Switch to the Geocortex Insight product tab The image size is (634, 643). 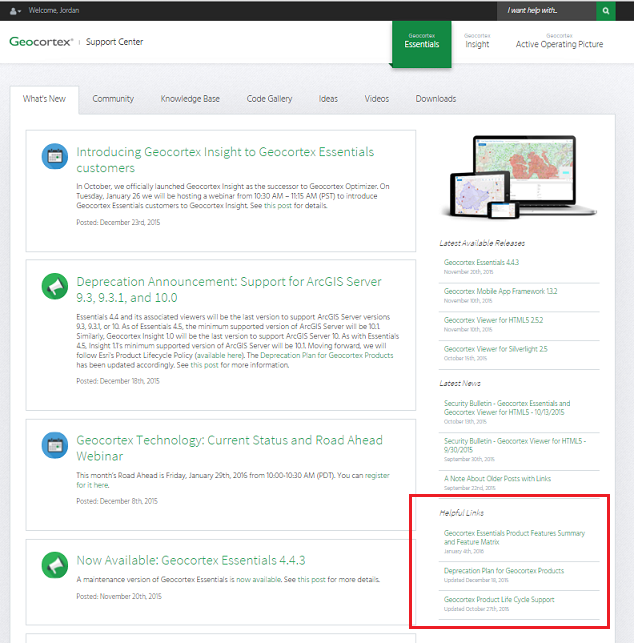[x=477, y=42]
